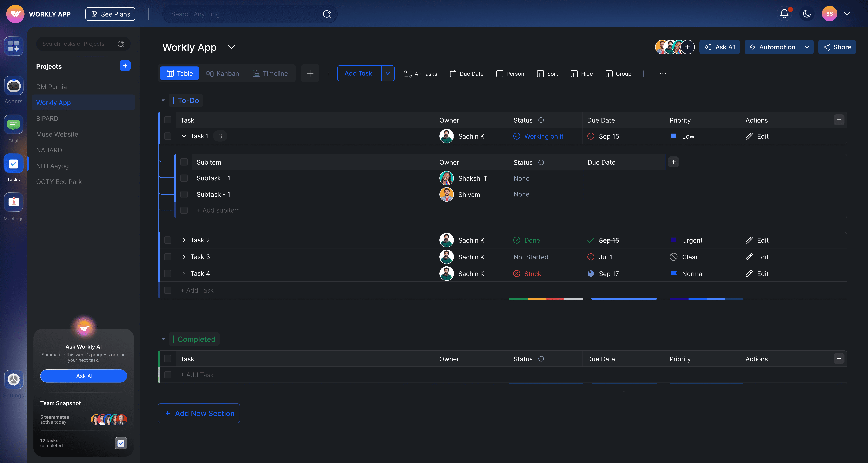The width and height of the screenshot is (868, 463).
Task: Click the To-Do due date summary bar
Action: (624, 299)
